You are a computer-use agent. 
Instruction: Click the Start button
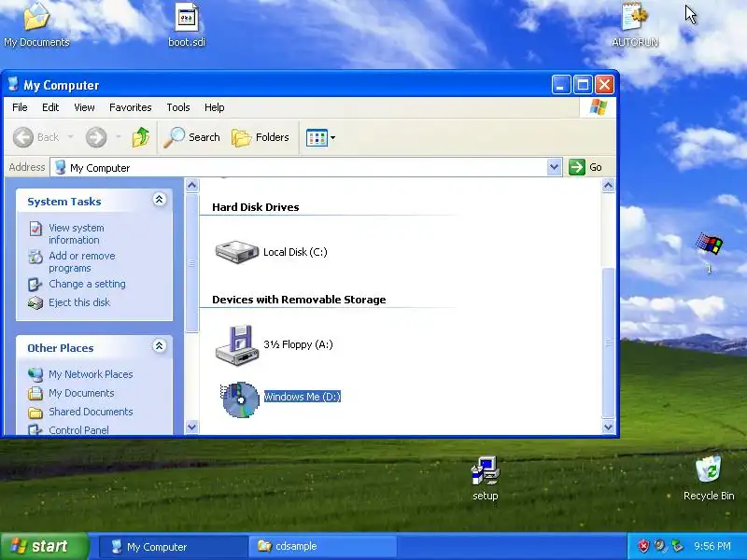44,546
